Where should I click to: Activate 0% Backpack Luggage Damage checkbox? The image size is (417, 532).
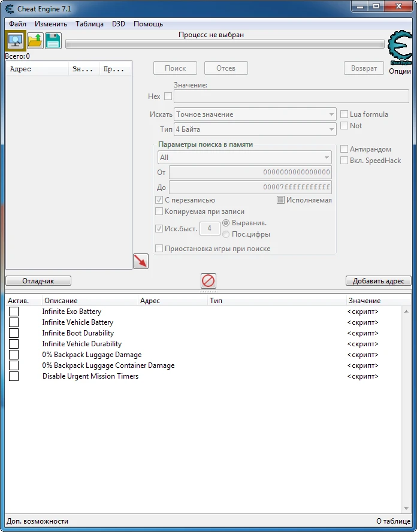[x=14, y=355]
